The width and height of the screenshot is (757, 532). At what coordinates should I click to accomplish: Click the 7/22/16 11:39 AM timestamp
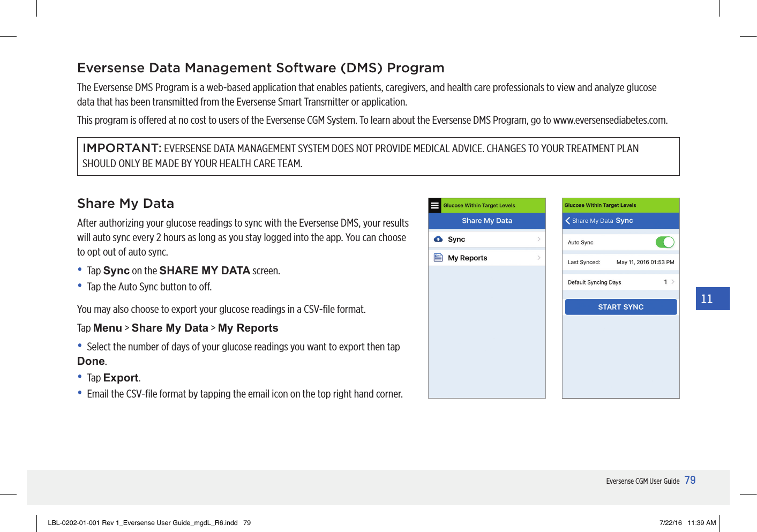(x=688, y=523)
